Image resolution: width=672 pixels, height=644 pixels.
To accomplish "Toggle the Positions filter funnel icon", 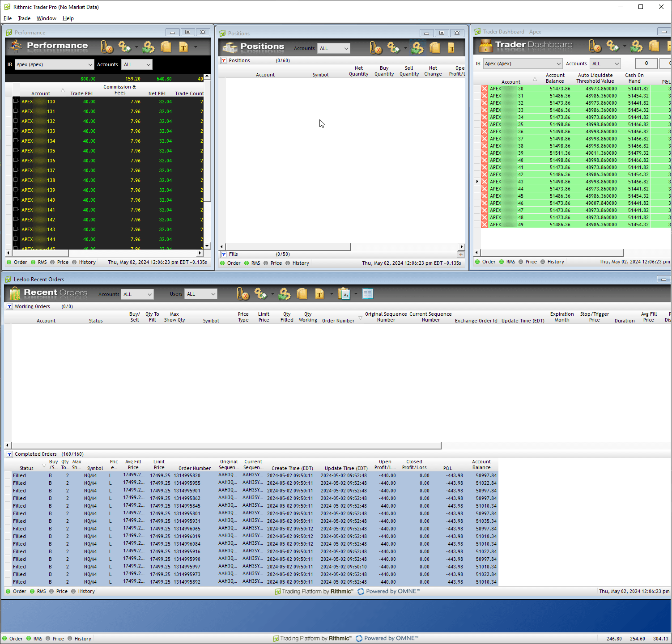I will pyautogui.click(x=224, y=60).
